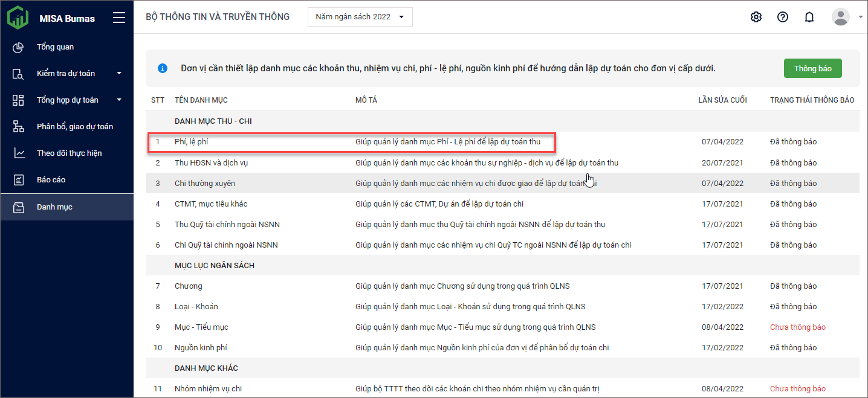This screenshot has height=398, width=868.
Task: Collapse sidebar with hamburger menu icon
Action: pos(119,18)
